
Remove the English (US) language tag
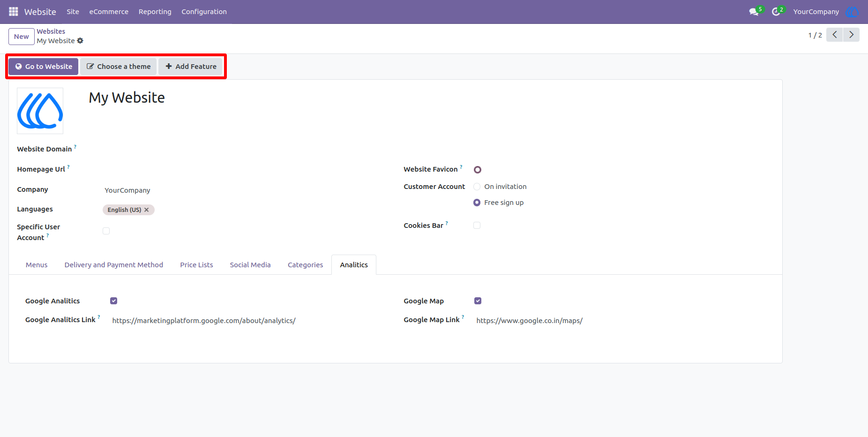pos(147,210)
